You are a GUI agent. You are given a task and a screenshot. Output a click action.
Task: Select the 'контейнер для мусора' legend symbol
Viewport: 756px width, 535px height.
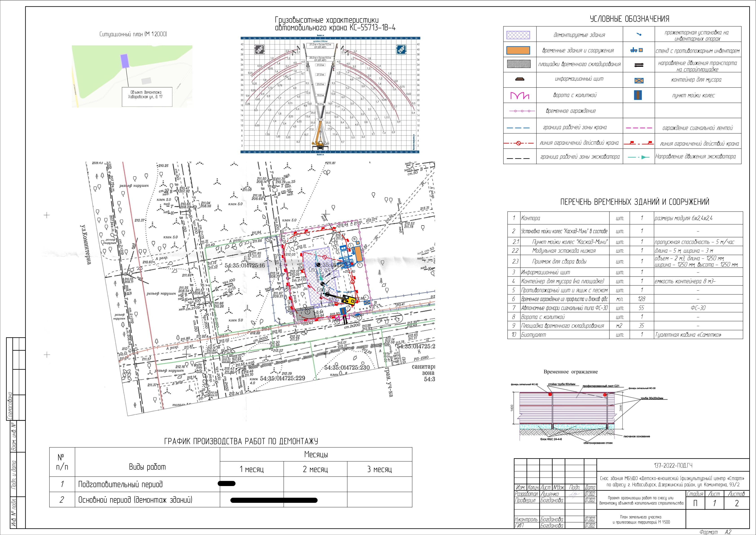[x=639, y=81]
